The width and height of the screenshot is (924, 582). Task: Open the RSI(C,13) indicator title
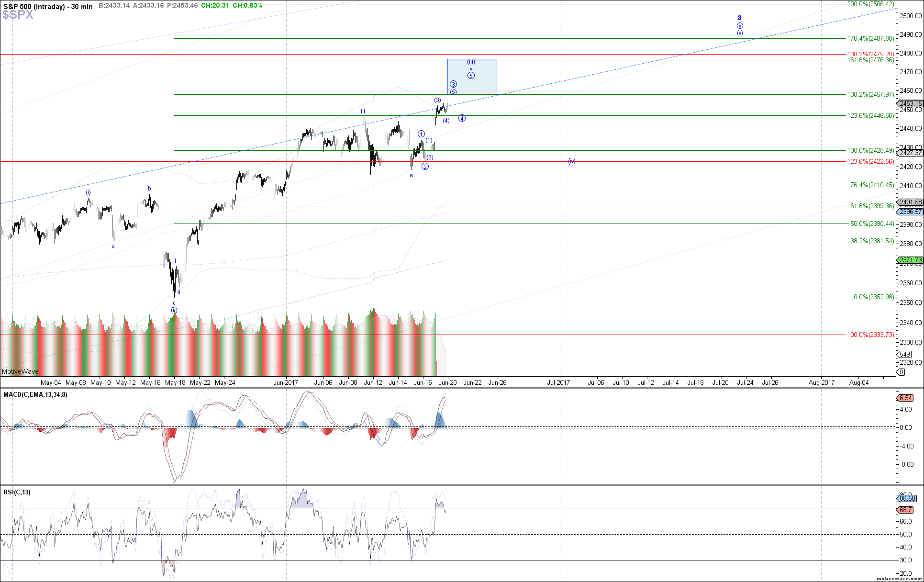[x=17, y=492]
